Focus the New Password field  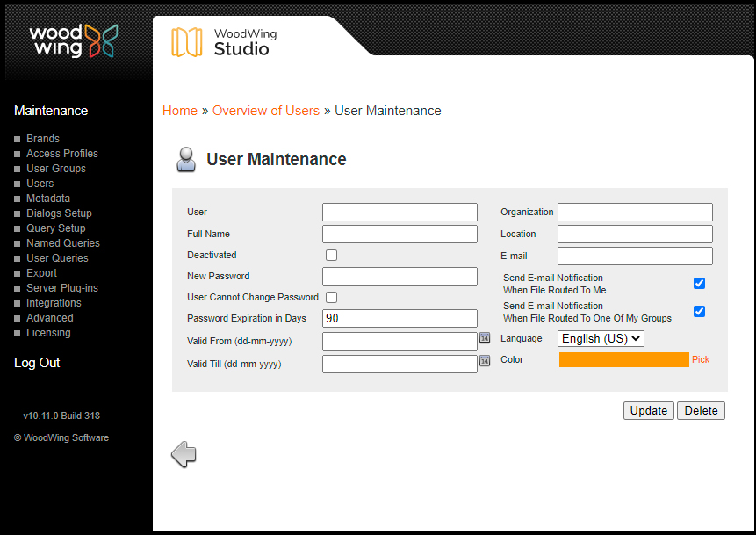(400, 277)
